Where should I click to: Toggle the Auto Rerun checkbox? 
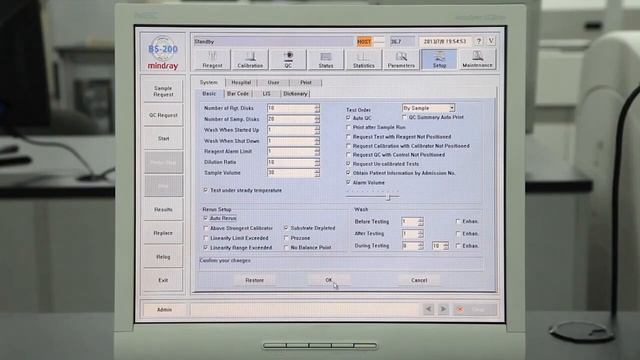[x=206, y=218]
